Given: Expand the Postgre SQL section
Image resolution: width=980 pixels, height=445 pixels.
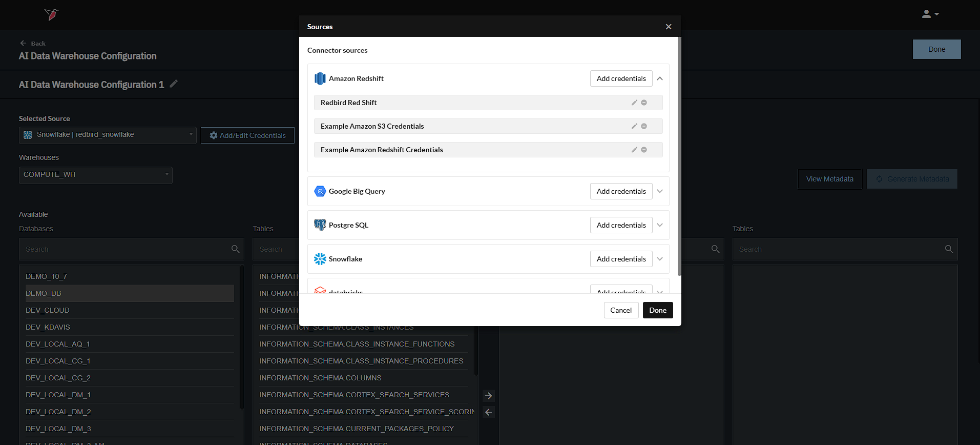Looking at the screenshot, I should [660, 225].
